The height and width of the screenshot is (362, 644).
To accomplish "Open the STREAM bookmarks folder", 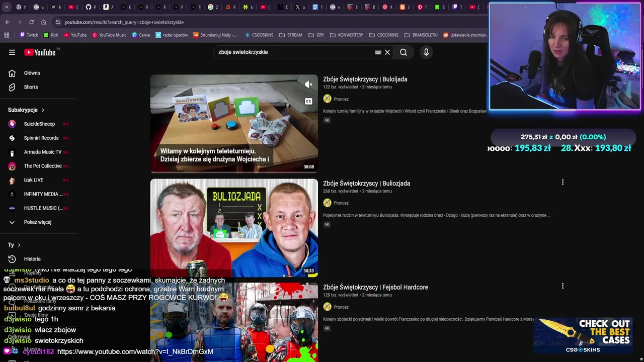I will tap(291, 35).
